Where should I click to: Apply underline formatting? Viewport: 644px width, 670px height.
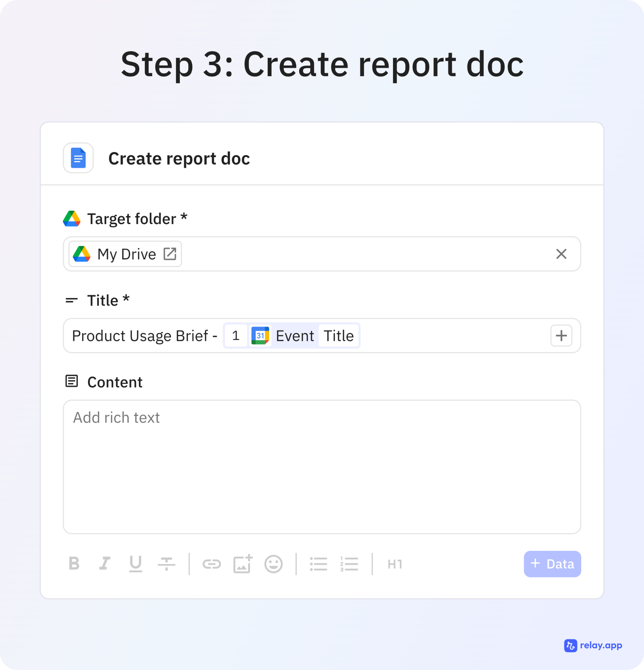pyautogui.click(x=135, y=564)
